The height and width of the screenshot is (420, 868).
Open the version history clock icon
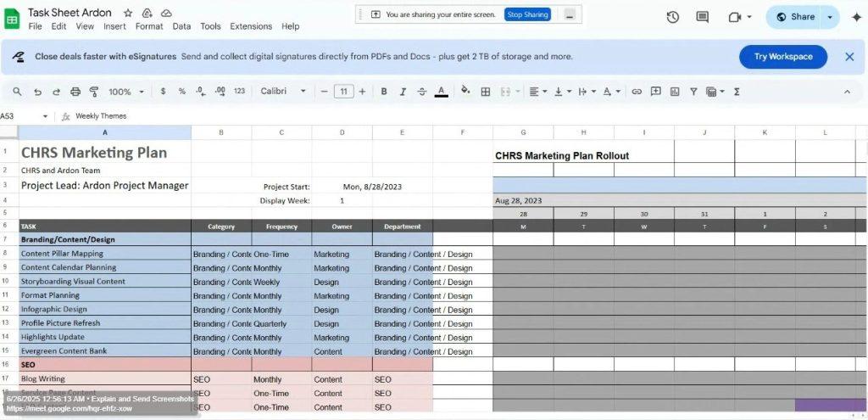click(672, 17)
